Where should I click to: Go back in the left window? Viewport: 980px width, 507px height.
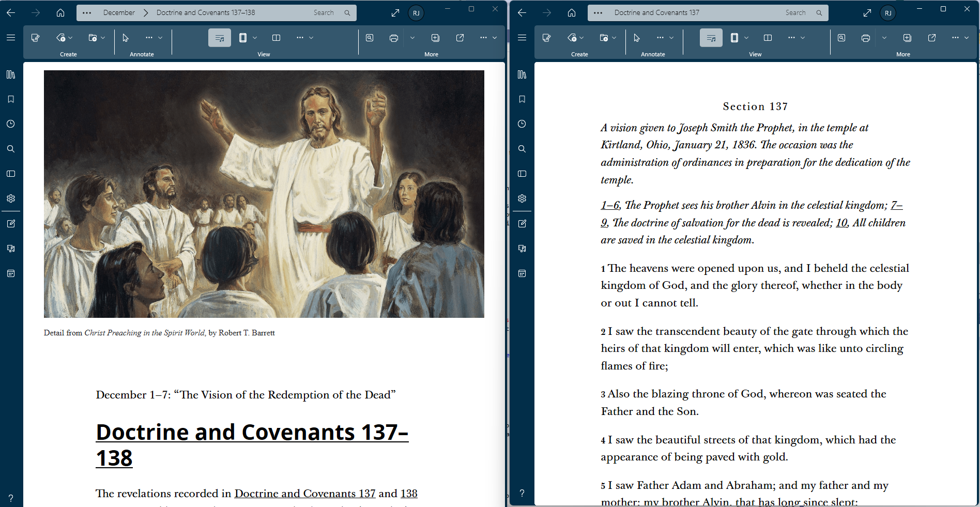tap(11, 13)
